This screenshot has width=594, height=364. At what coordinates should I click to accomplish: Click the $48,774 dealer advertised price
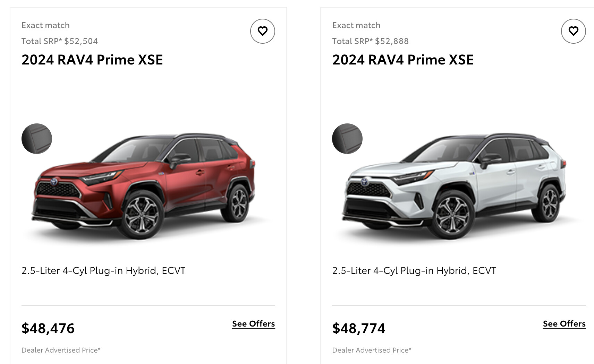359,328
